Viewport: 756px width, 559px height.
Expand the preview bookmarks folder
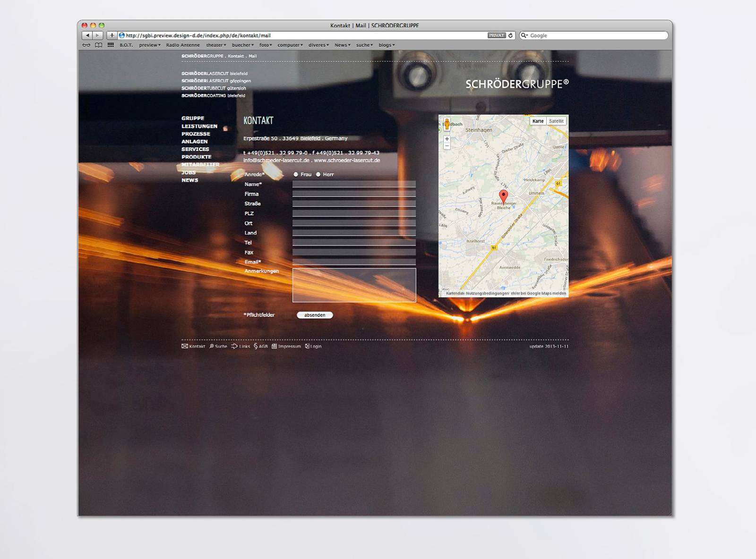point(150,45)
